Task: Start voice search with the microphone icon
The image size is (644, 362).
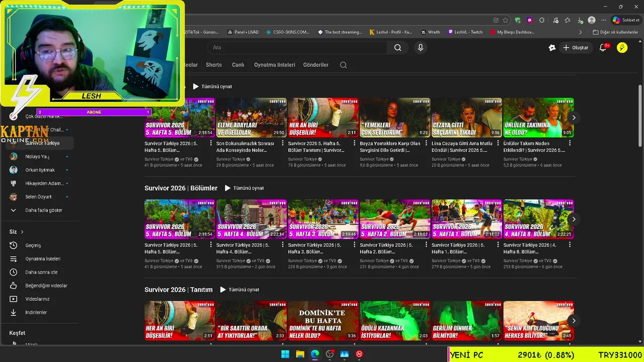Action: [x=421, y=47]
